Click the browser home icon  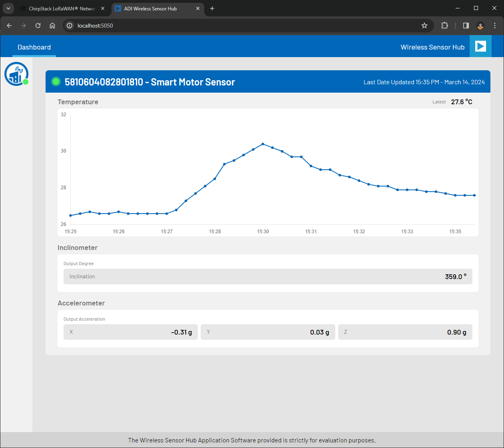pyautogui.click(x=52, y=25)
